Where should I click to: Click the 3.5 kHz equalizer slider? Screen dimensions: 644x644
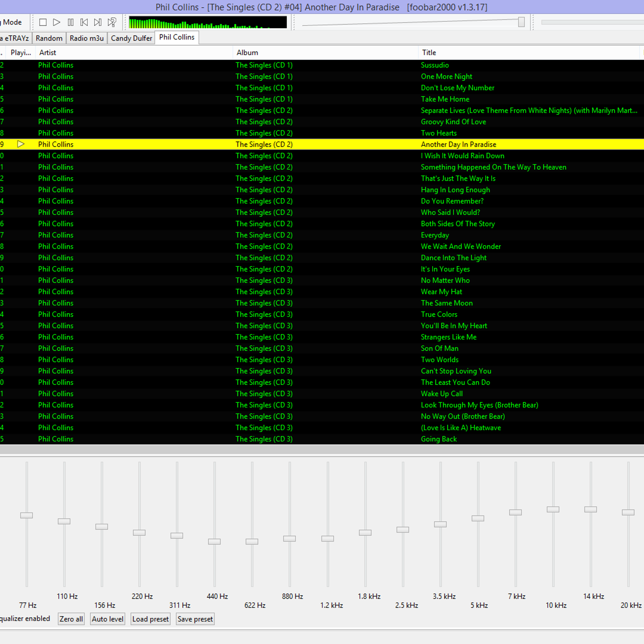pos(440,524)
